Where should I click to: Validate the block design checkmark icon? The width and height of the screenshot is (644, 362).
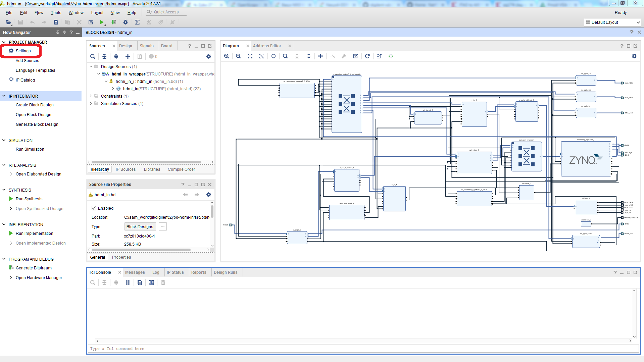tap(356, 56)
